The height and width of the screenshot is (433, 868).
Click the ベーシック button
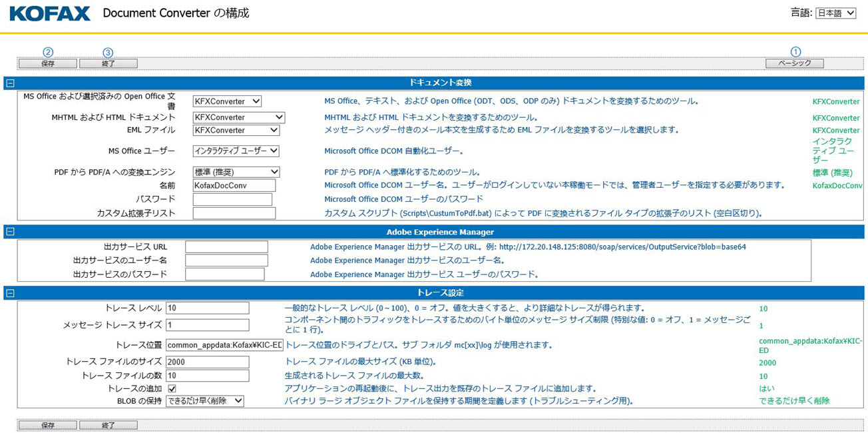(x=794, y=64)
